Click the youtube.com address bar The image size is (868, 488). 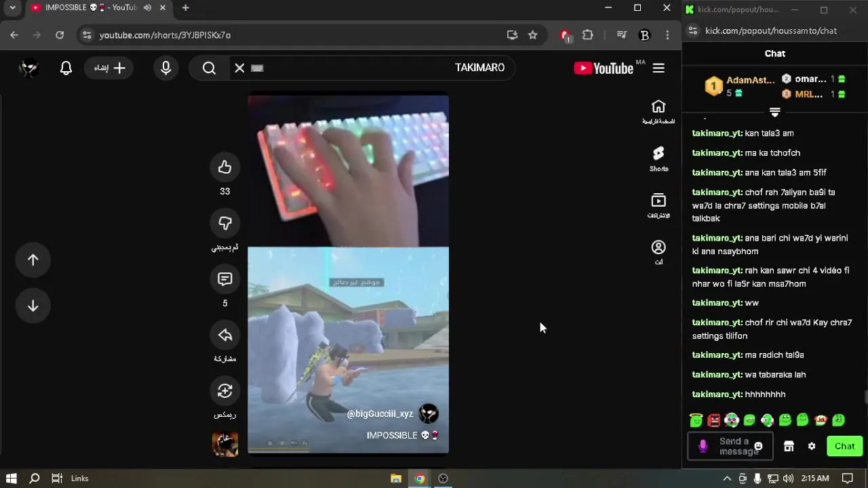(298, 35)
